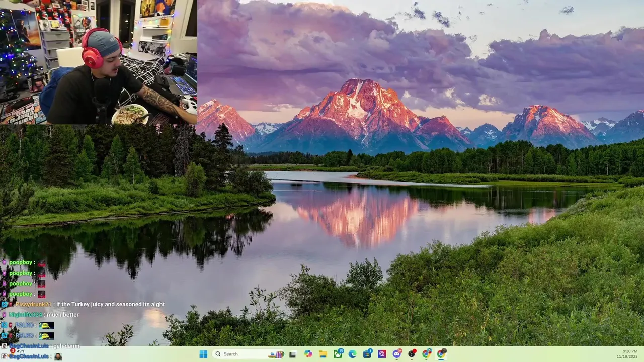Click the 'if the Turkey juicy' chat message
This screenshot has height=362, width=644.
coord(110,304)
